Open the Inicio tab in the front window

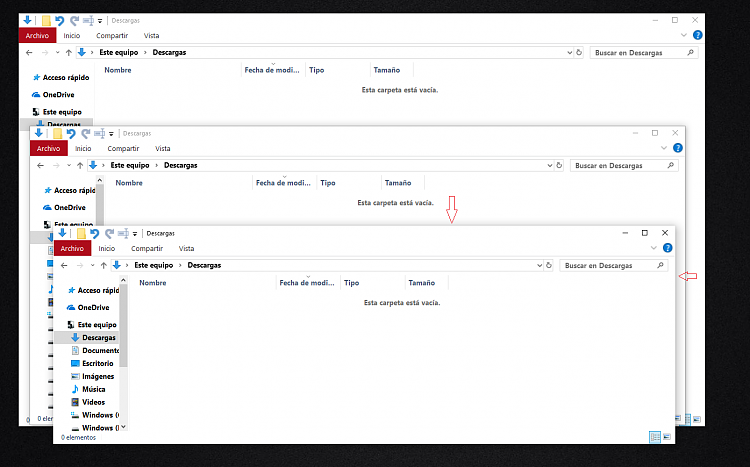click(107, 248)
